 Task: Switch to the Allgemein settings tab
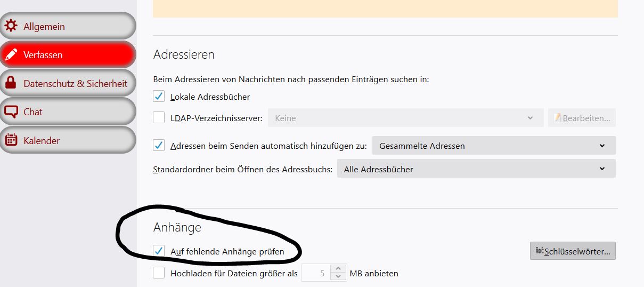pos(68,26)
